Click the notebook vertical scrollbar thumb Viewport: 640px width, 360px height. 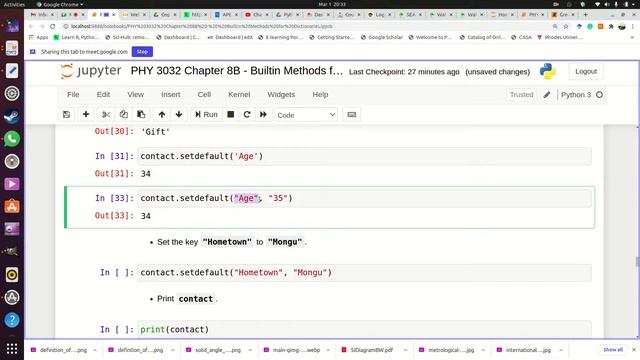637,261
